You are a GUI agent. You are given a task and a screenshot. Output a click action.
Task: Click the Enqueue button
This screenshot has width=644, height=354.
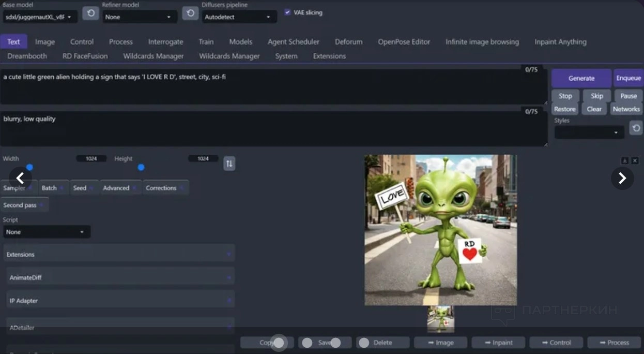[628, 78]
